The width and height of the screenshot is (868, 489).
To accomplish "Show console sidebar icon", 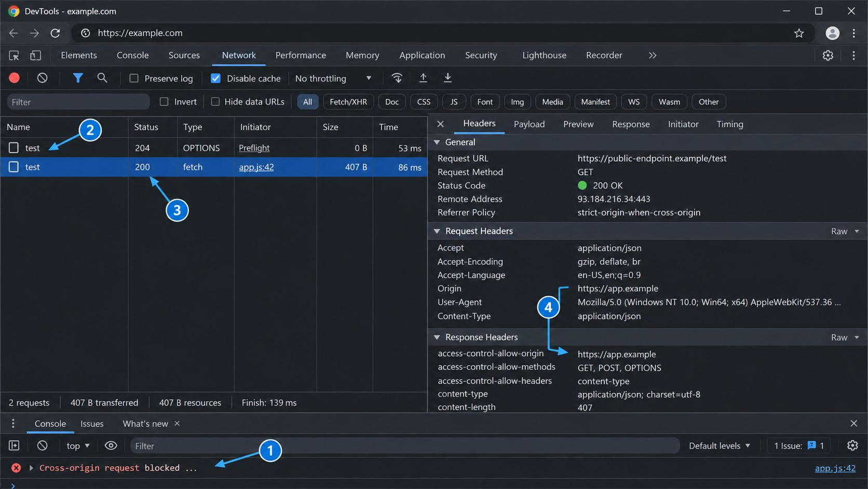I will tap(14, 446).
